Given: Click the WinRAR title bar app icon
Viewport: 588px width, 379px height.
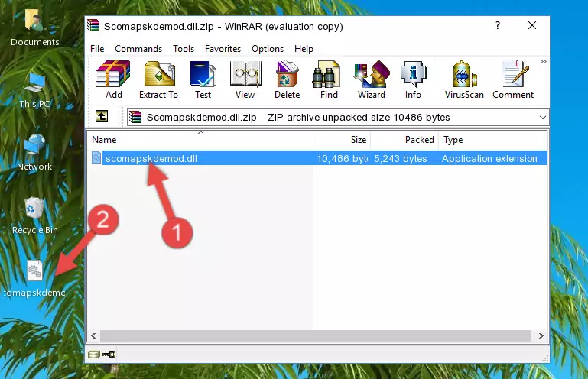Looking at the screenshot, I should click(93, 25).
